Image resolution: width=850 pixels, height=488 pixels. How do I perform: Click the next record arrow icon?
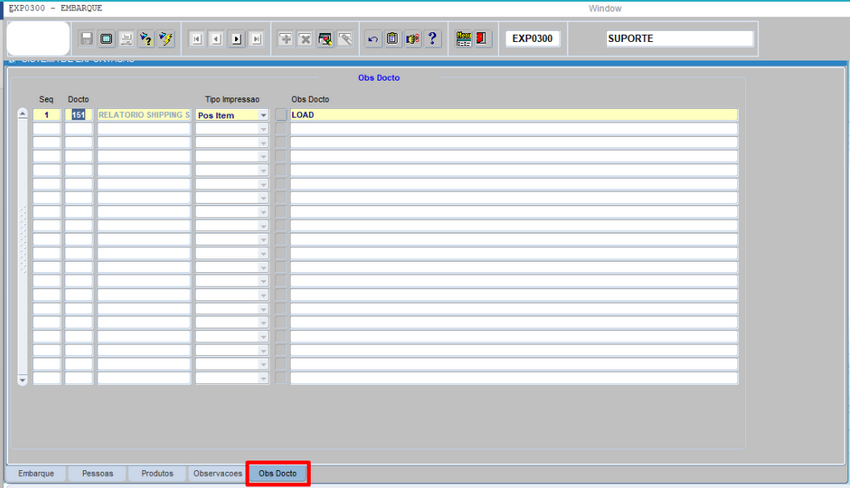(236, 39)
